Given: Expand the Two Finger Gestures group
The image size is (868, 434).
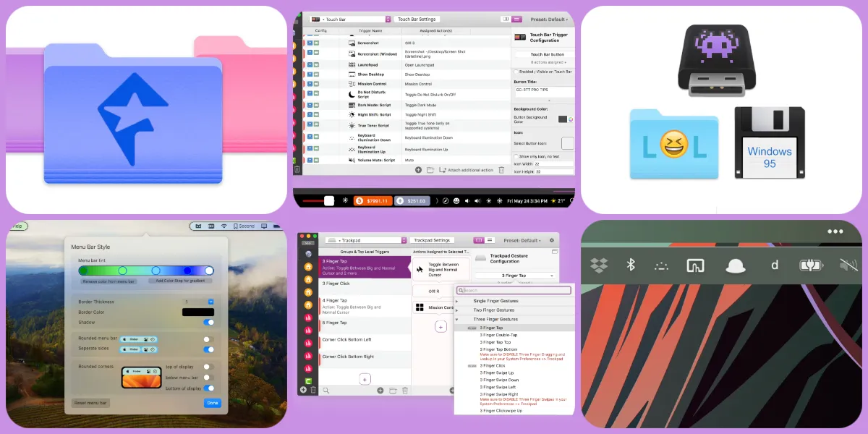Looking at the screenshot, I should coord(457,310).
